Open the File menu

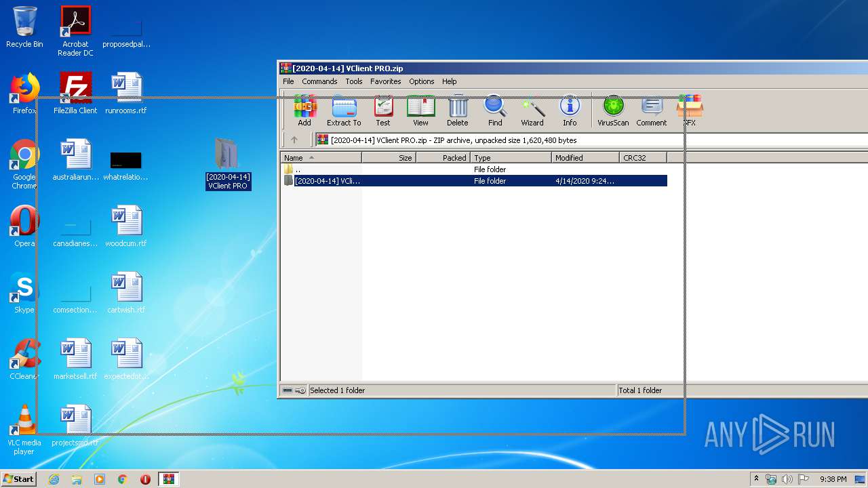(288, 81)
